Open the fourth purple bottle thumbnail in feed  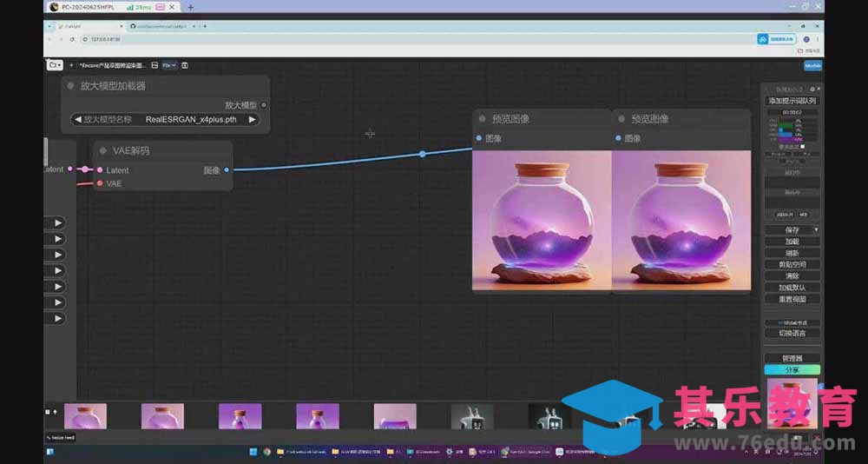[317, 415]
